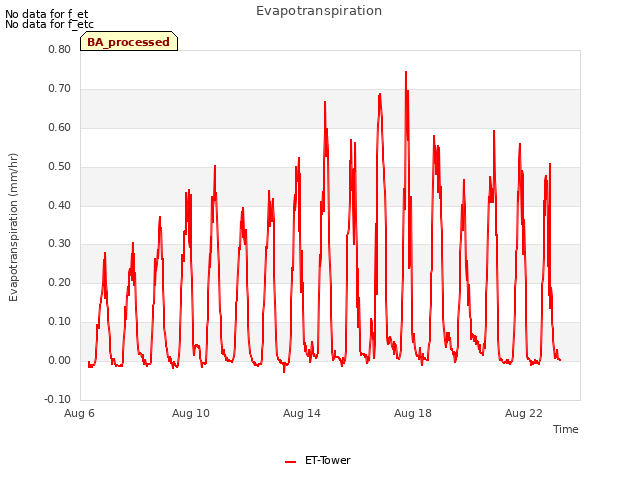Click the Aug 22 x-axis tick label
This screenshot has width=640, height=480.
point(524,413)
